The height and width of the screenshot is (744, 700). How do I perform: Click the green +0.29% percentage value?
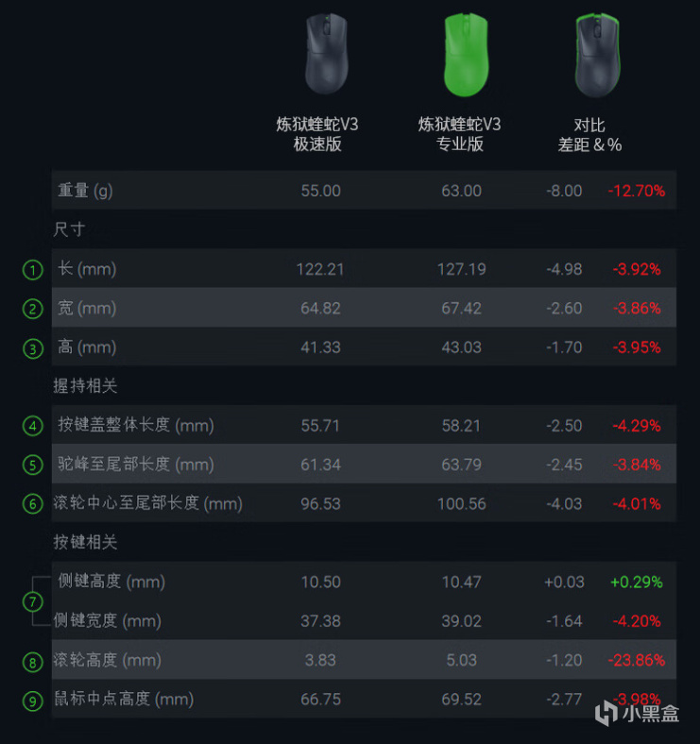(x=636, y=582)
